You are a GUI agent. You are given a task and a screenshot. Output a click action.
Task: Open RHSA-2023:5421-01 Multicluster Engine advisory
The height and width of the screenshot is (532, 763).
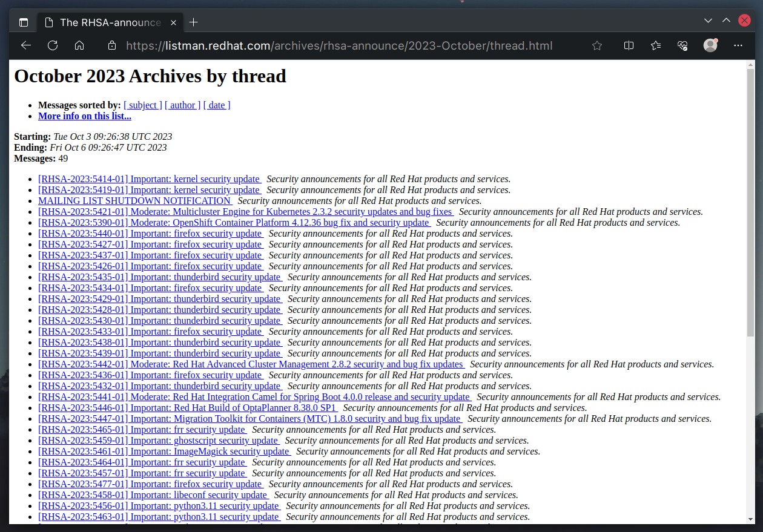246,212
